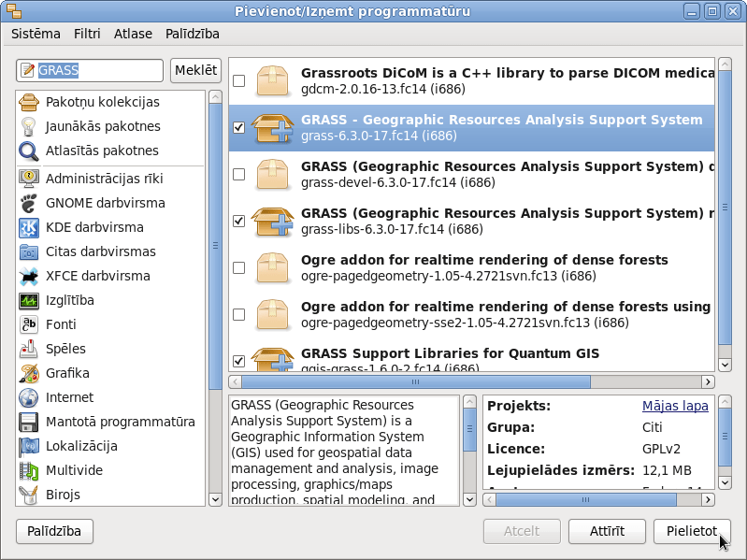Image resolution: width=747 pixels, height=560 pixels.
Task: Click the category list scrollbar up arrow
Action: point(215,97)
